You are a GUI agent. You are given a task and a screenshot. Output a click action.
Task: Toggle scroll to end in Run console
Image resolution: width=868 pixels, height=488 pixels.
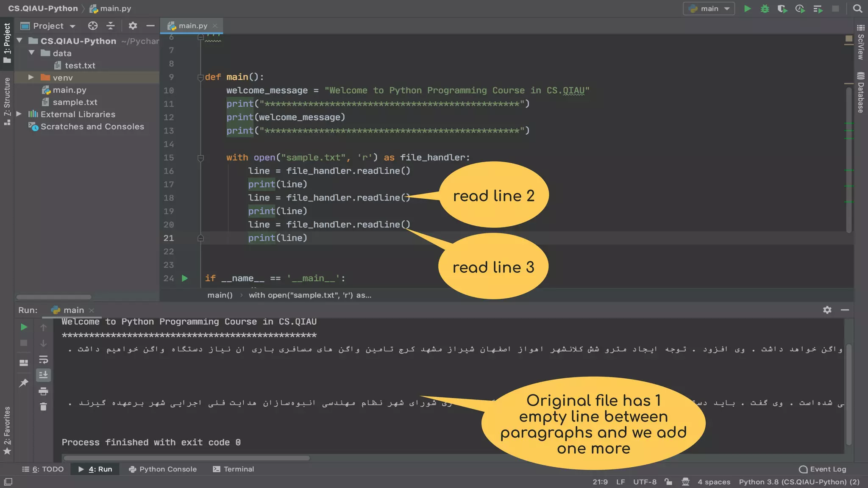point(43,375)
